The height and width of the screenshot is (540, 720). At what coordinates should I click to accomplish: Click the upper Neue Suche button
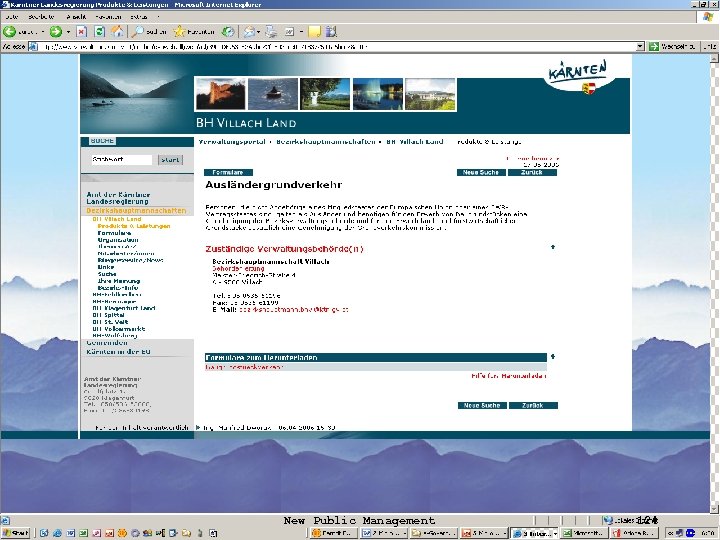[x=481, y=173]
